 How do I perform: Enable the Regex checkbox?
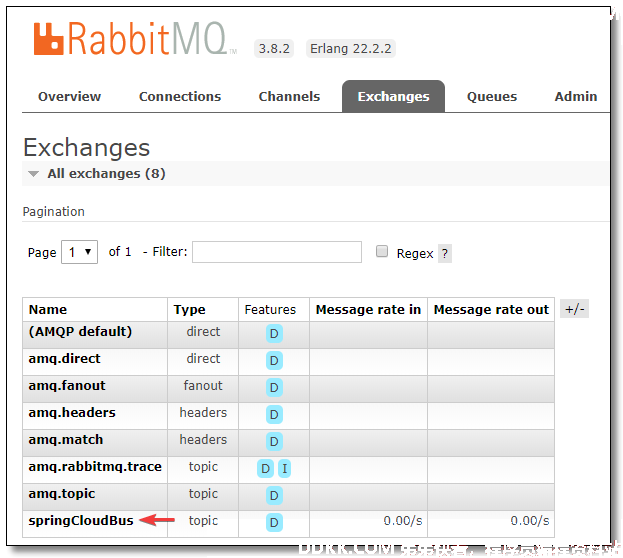point(382,251)
